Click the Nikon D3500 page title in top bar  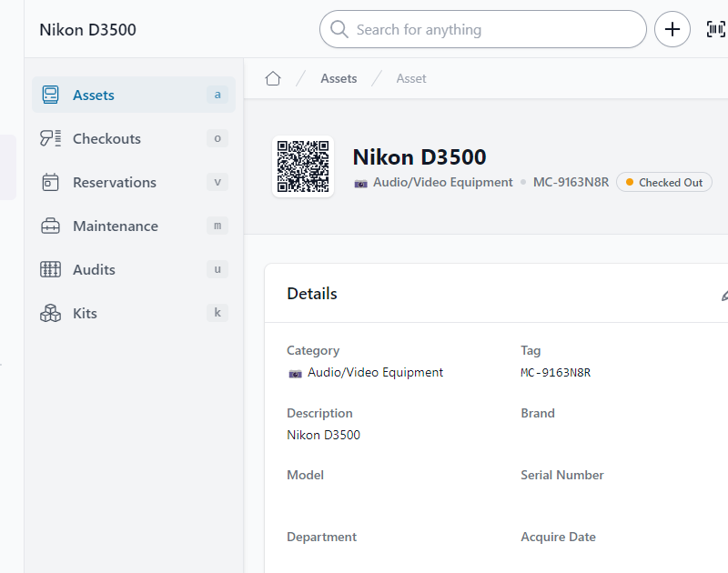click(87, 30)
